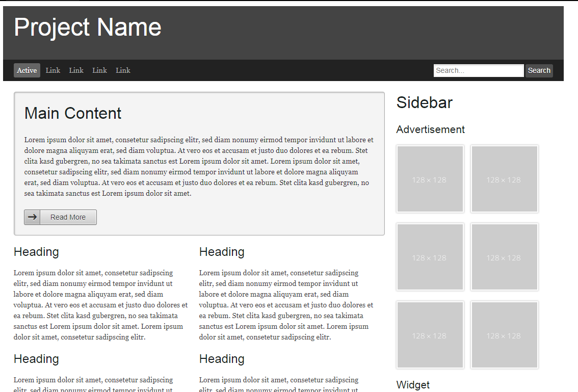Open the third Link in the navbar
578x392 pixels.
point(100,70)
